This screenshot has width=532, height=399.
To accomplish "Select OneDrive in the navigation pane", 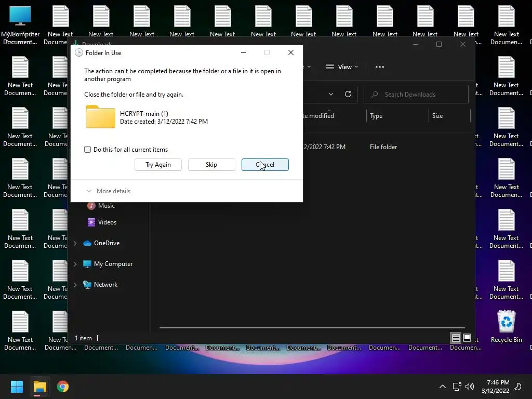I will [101, 243].
